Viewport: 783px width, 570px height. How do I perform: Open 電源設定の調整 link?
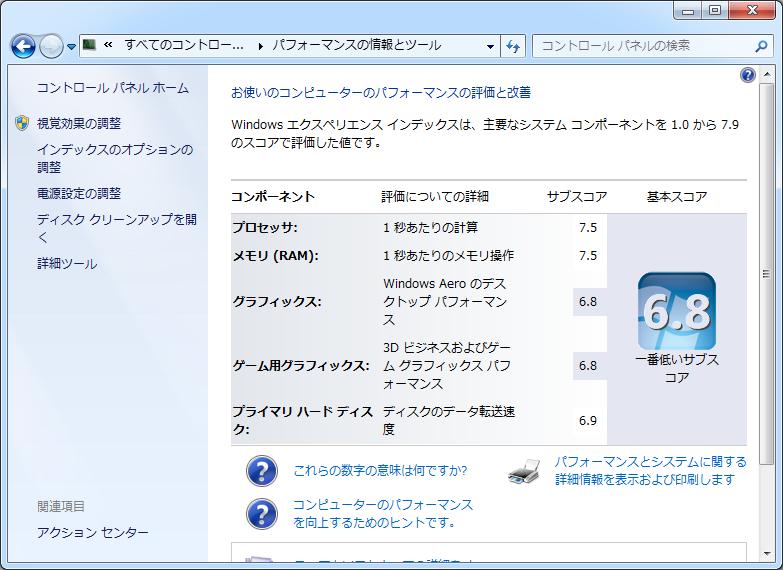point(79,193)
